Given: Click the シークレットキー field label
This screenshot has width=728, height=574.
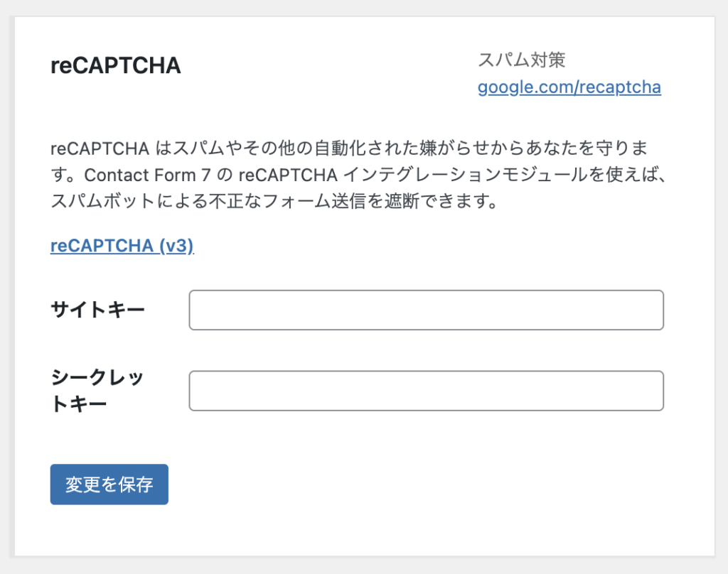Looking at the screenshot, I should [x=97, y=377].
